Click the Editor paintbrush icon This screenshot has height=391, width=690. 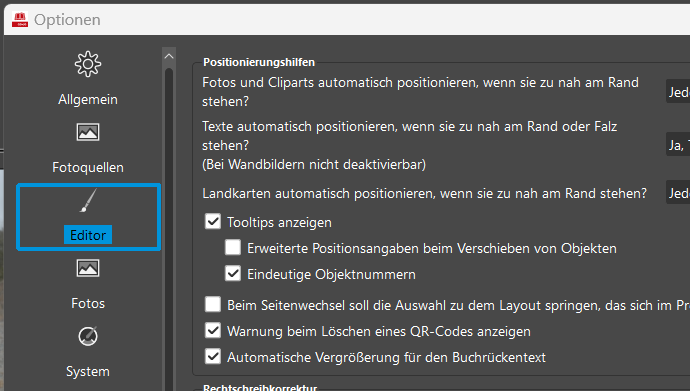[88, 201]
